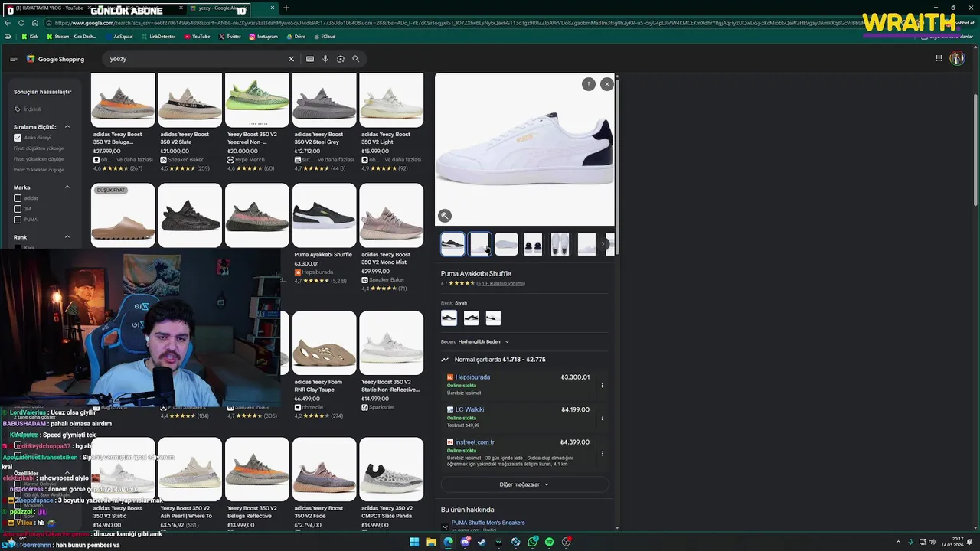980x551 pixels.
Task: Open LC Waikiki store link
Action: click(469, 409)
